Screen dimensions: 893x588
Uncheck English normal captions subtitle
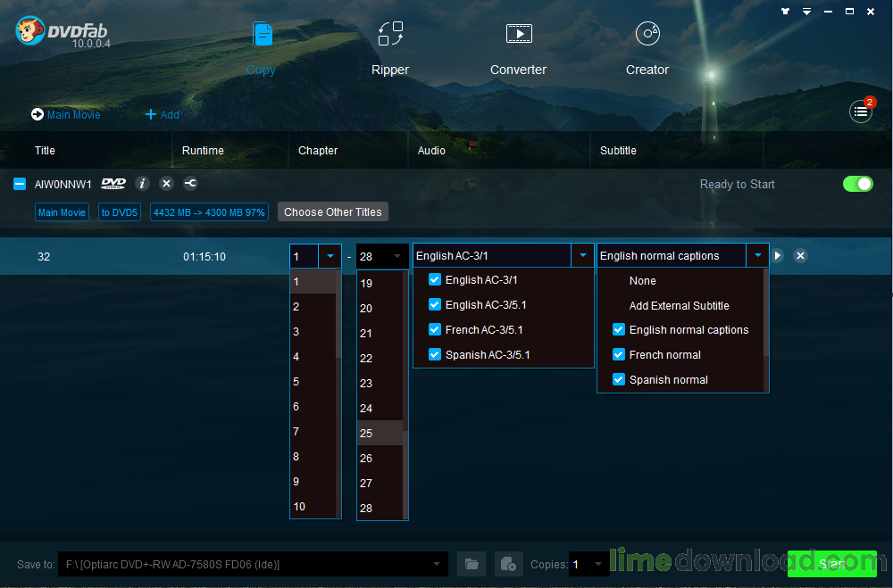tap(619, 329)
